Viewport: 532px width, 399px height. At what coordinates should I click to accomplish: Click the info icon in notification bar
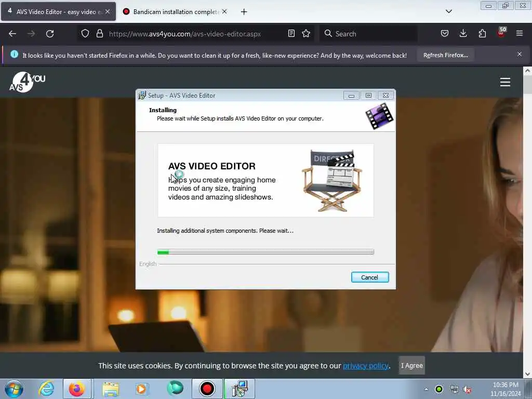pos(14,54)
